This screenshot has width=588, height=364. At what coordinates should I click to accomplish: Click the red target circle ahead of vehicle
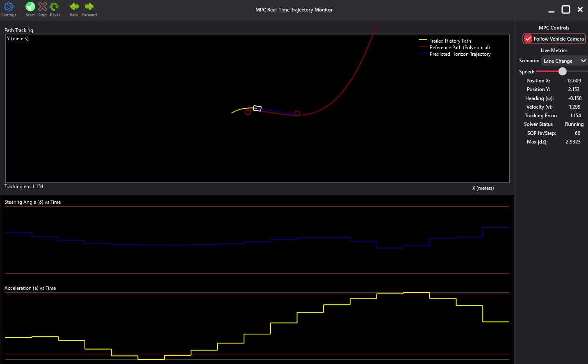point(297,114)
